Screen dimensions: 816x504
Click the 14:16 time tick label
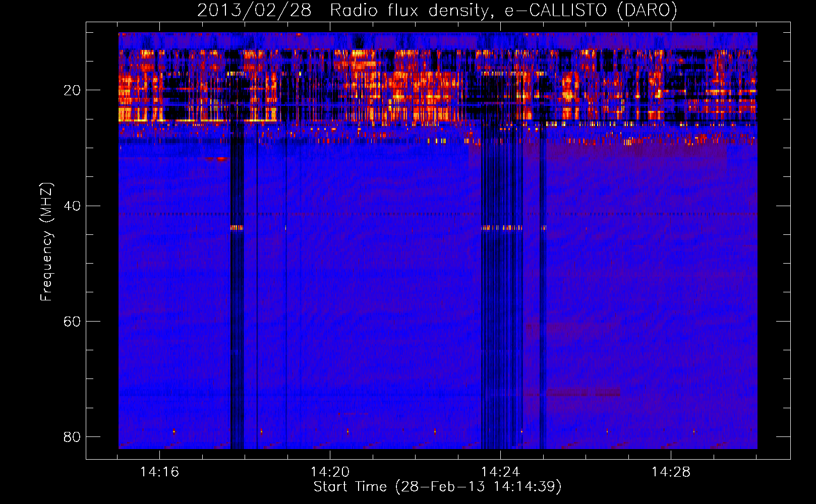click(159, 472)
